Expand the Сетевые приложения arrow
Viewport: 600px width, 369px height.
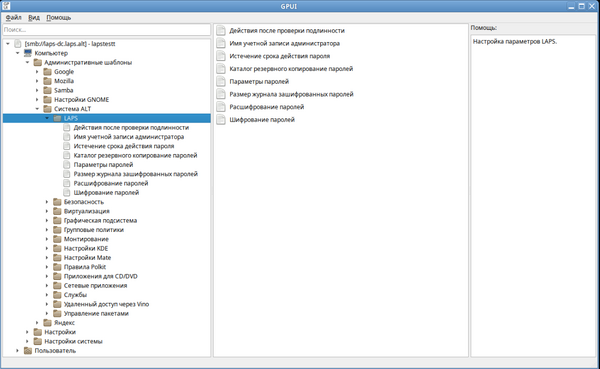(x=47, y=286)
